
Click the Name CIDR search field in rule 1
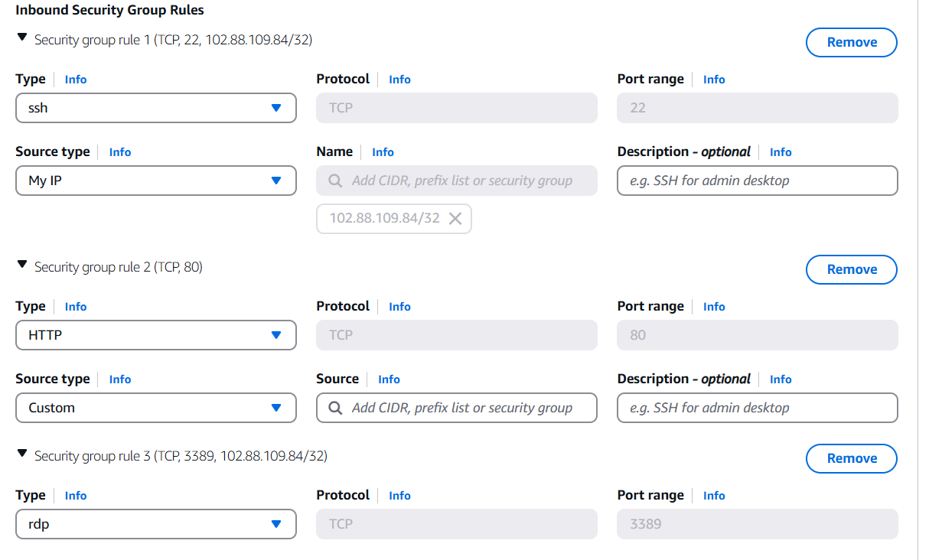(x=457, y=181)
